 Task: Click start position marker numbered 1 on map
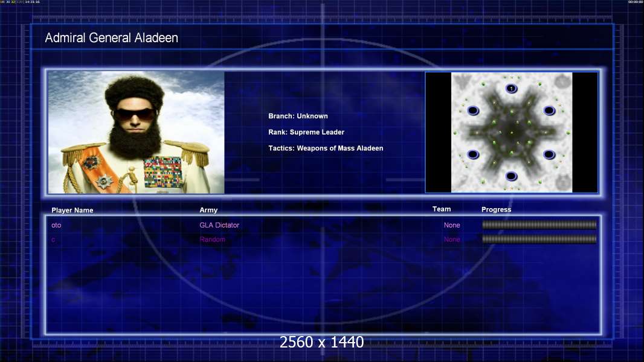(511, 88)
